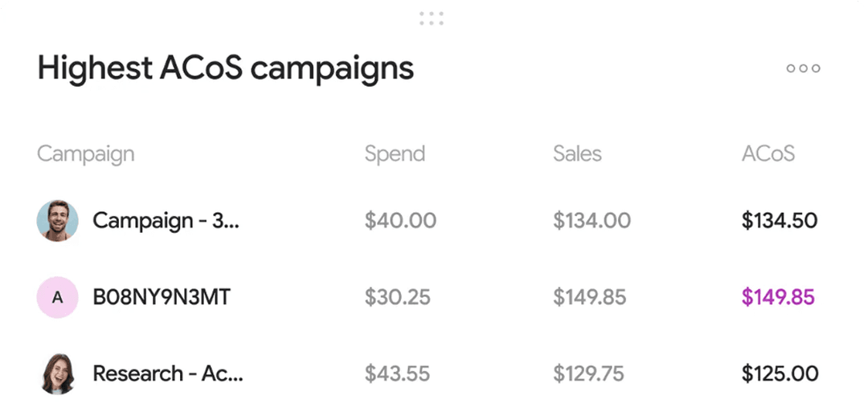
Task: Click the $134.50 ACoS value
Action: click(x=780, y=221)
